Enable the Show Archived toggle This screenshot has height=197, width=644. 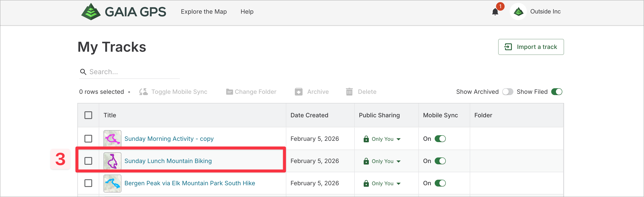pyautogui.click(x=508, y=92)
